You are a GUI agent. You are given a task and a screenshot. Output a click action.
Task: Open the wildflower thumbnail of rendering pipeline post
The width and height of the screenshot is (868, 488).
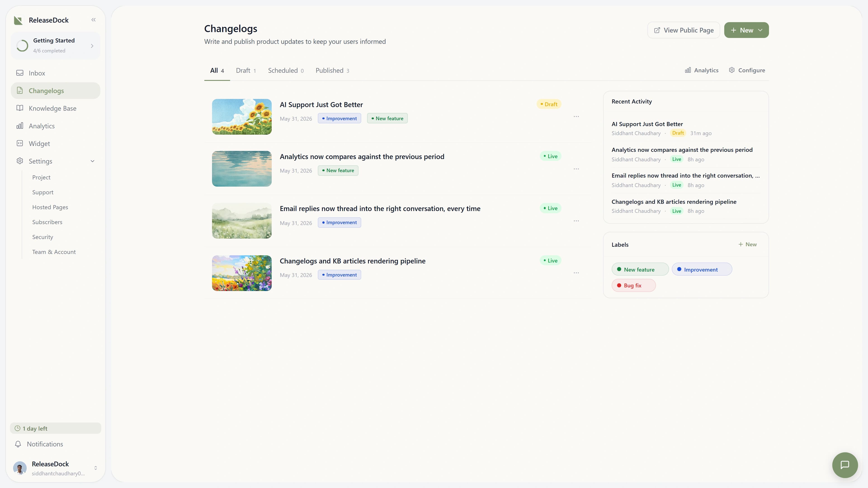(x=242, y=273)
